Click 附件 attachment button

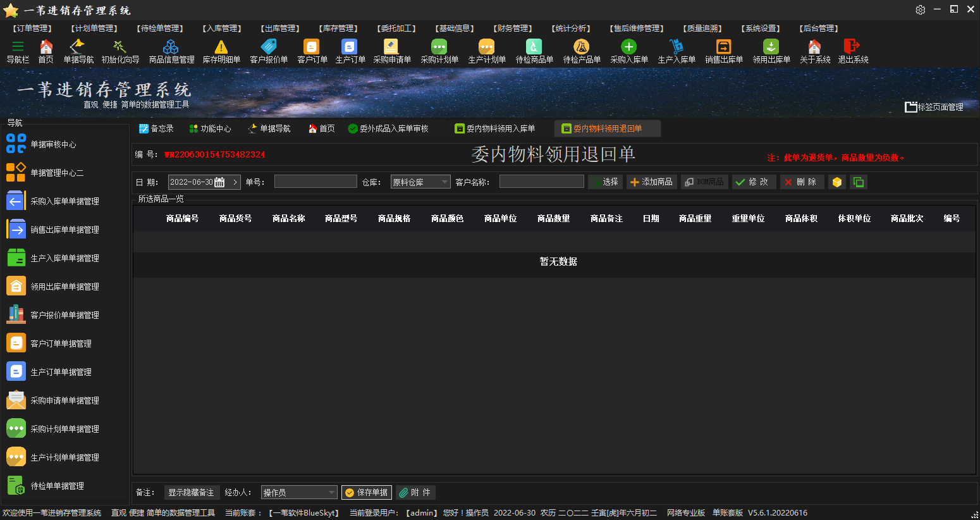416,492
